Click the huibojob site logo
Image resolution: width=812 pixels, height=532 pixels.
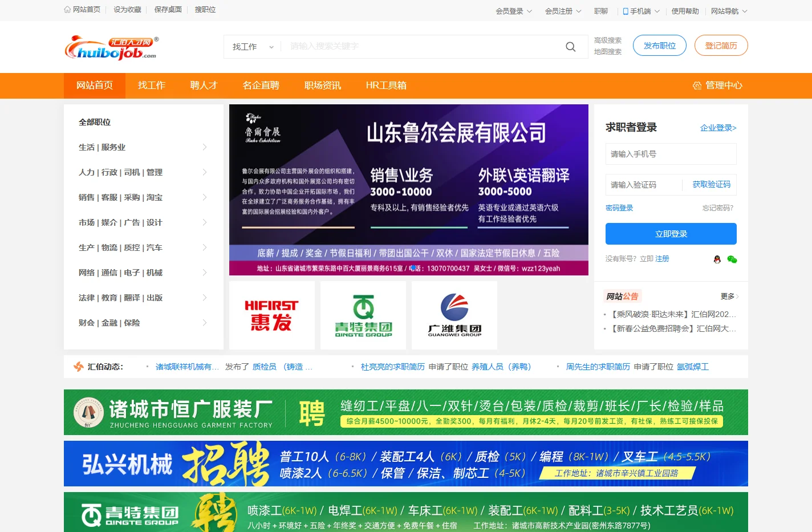pyautogui.click(x=112, y=47)
